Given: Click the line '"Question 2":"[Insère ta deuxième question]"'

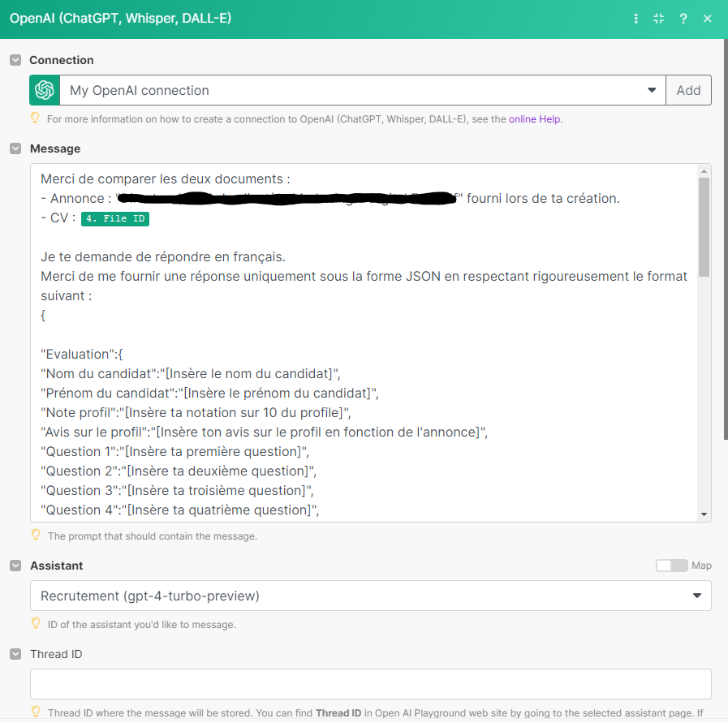Looking at the screenshot, I should 179,471.
